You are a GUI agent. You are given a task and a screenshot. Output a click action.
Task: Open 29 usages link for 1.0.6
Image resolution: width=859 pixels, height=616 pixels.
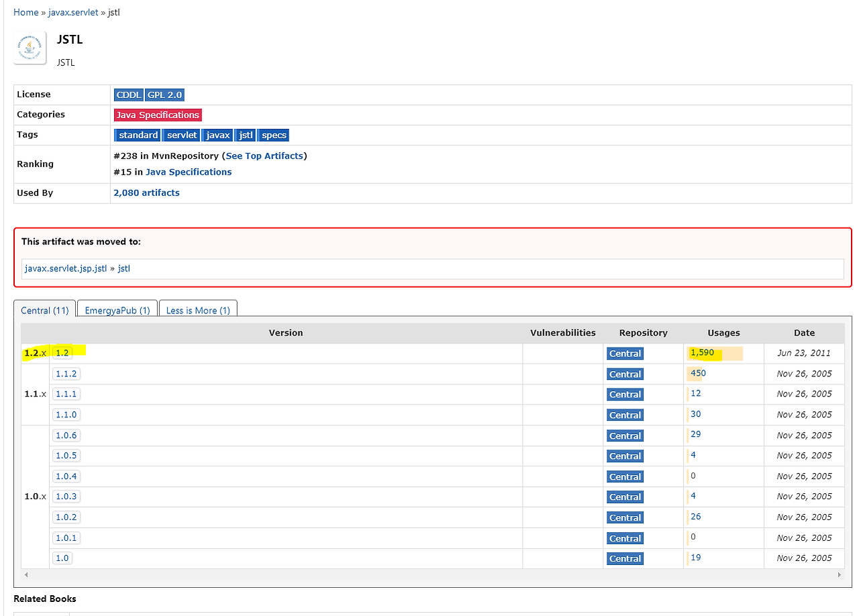(x=695, y=434)
